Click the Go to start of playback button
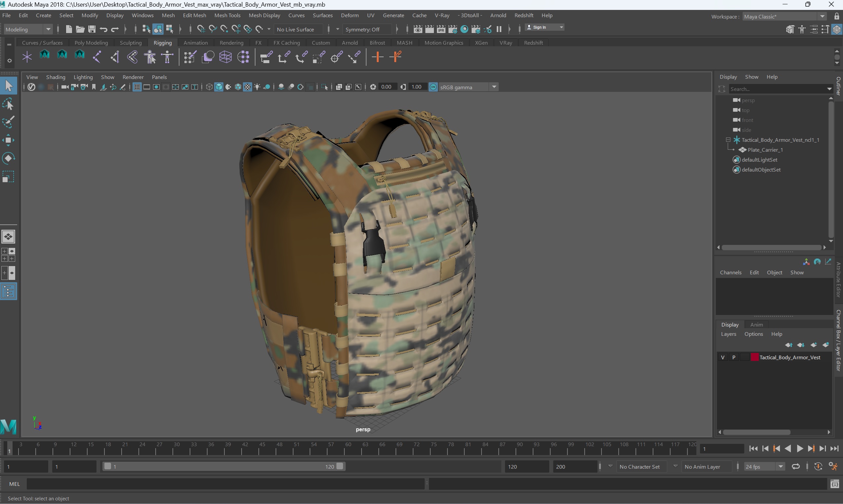843x504 pixels. click(x=753, y=448)
